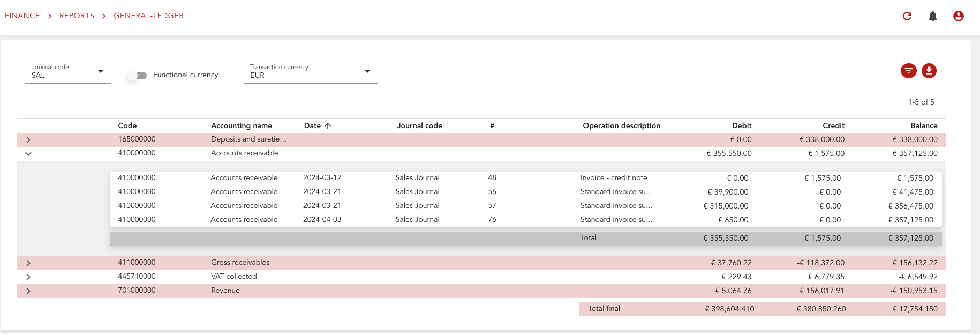This screenshot has width=980, height=334.
Task: Collapse the Accounts receivable 410000000 row
Action: tap(28, 154)
